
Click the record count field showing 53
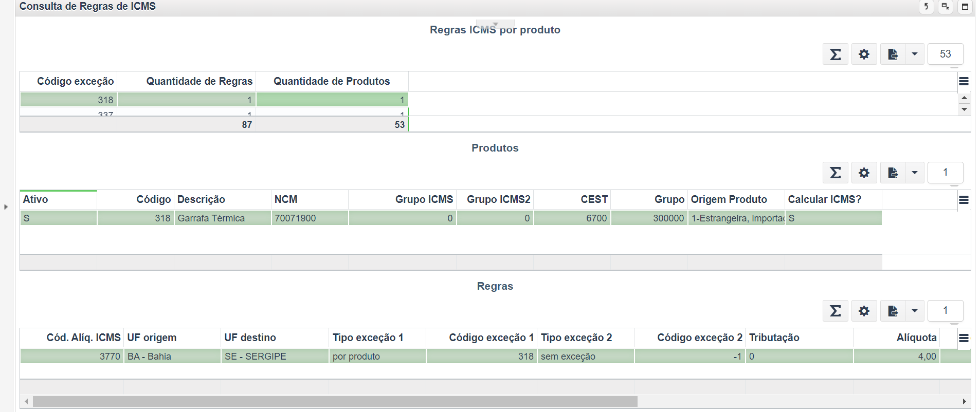tap(946, 54)
